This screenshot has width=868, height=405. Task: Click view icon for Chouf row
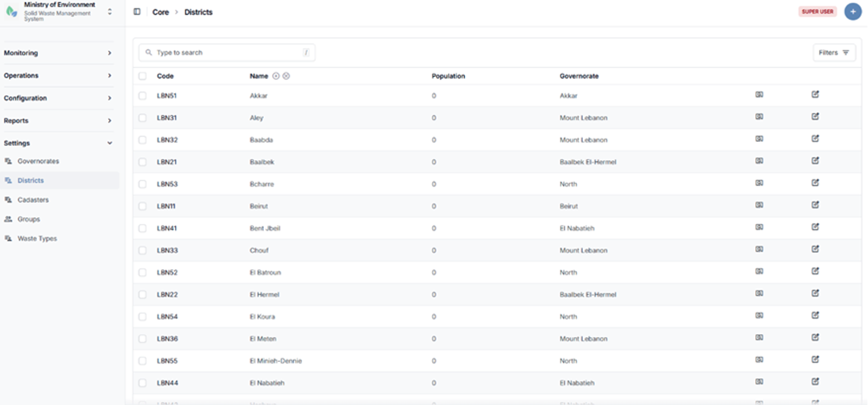[x=759, y=249]
